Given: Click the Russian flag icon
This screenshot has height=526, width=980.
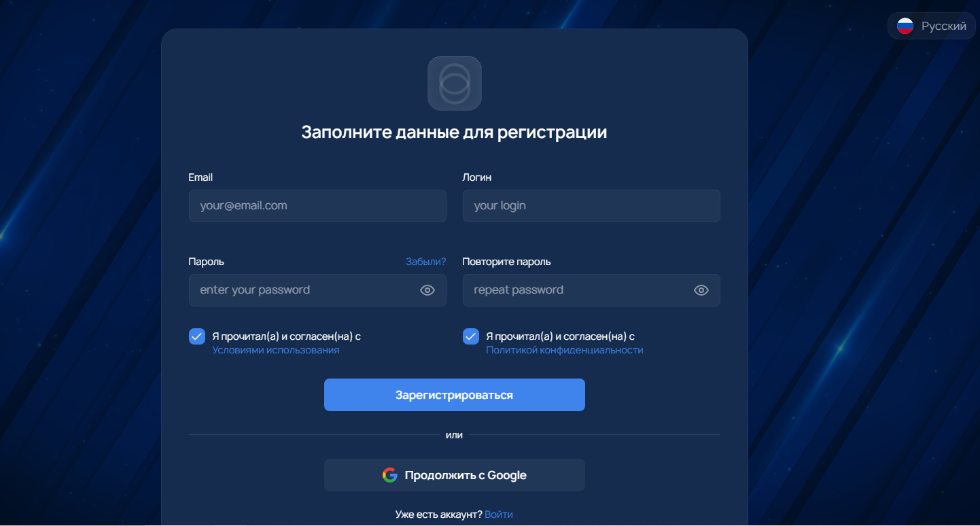Looking at the screenshot, I should pyautogui.click(x=905, y=27).
